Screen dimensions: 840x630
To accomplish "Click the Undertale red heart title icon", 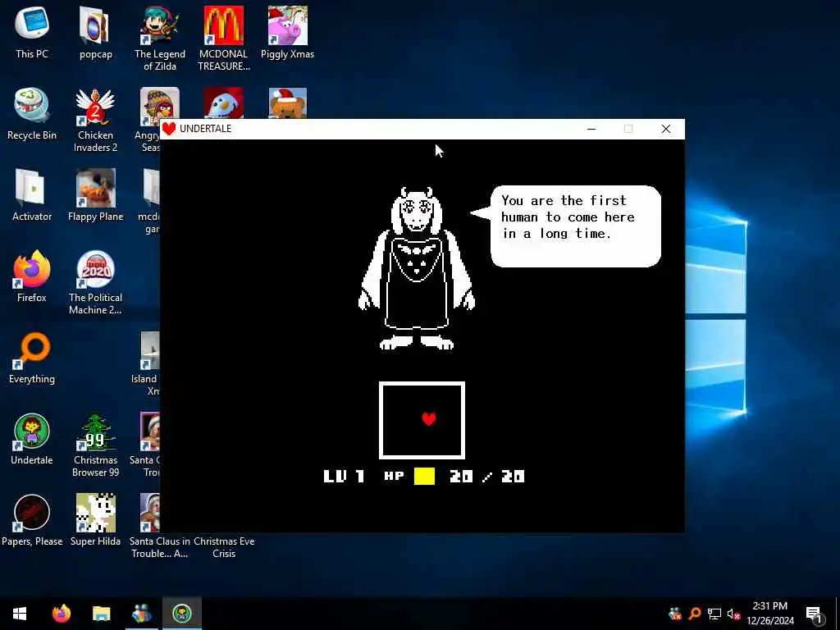I will [169, 129].
